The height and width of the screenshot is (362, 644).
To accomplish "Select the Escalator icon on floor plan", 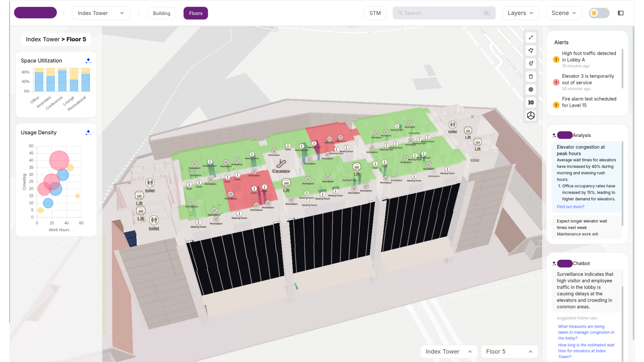I will [x=281, y=164].
